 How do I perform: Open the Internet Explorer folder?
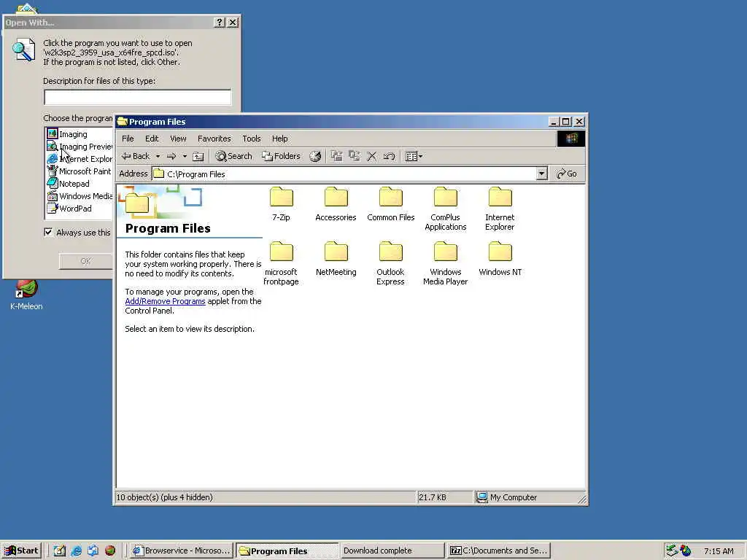[500, 209]
